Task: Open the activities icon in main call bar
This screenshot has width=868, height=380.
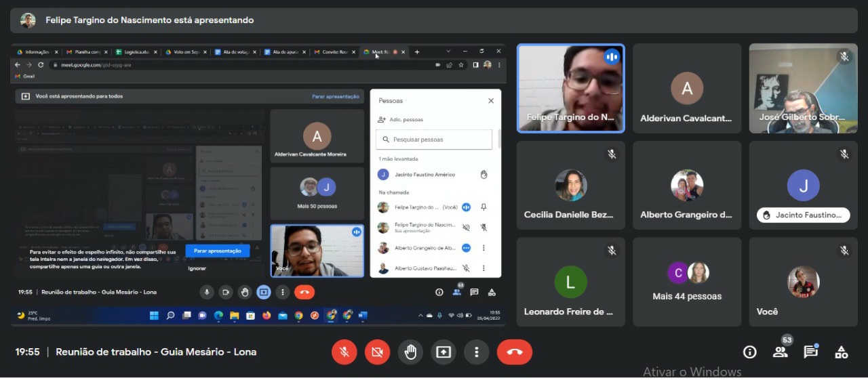Action: click(841, 352)
